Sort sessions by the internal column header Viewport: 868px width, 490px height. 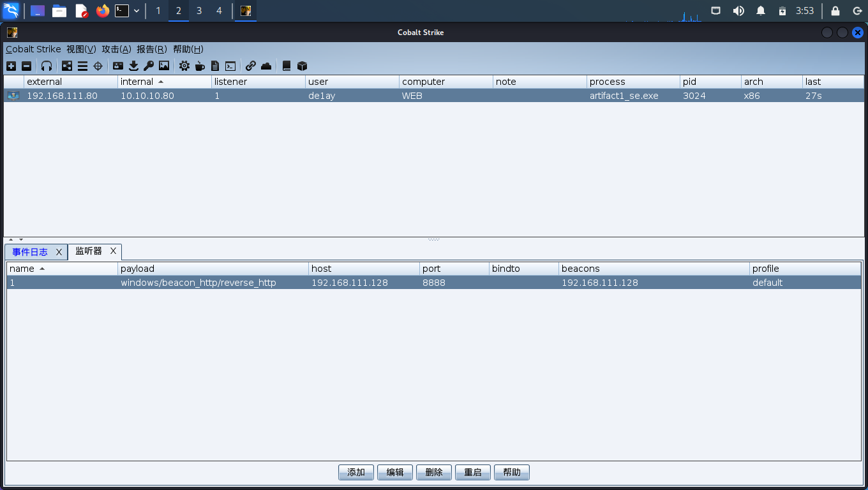(165, 82)
